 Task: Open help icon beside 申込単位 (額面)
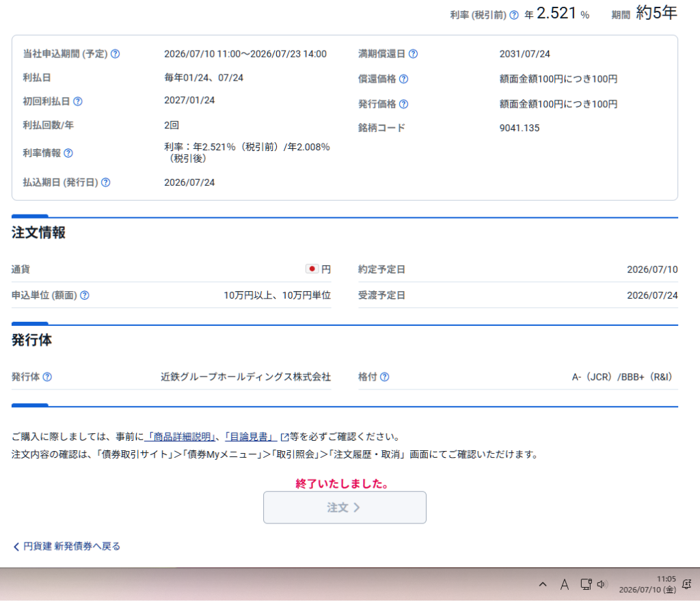(x=85, y=295)
